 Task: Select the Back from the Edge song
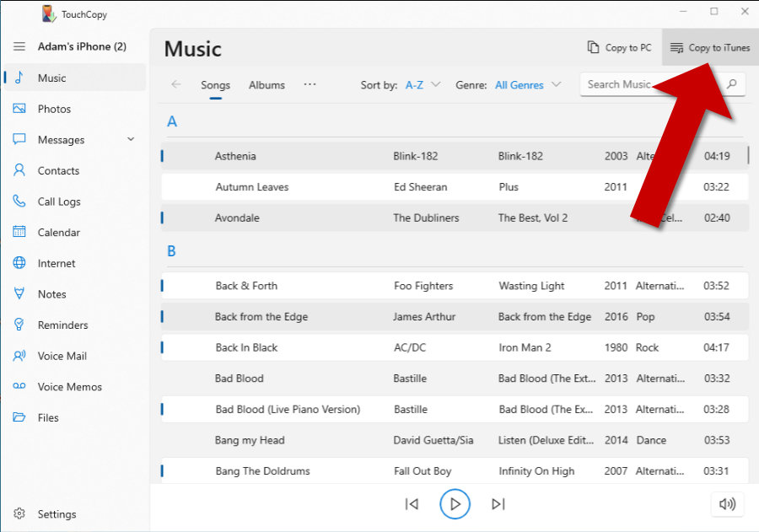[x=455, y=316]
